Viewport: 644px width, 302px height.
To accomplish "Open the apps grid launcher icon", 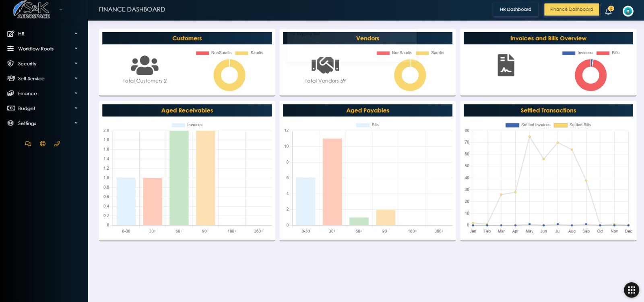I will click(631, 290).
